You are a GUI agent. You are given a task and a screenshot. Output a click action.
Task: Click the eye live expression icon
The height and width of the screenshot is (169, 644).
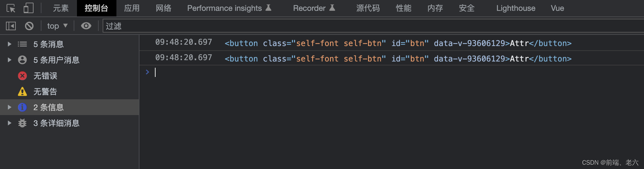tap(86, 26)
